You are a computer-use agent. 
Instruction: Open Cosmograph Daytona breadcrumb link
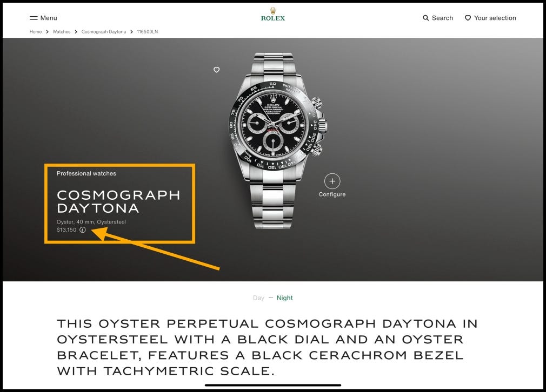pyautogui.click(x=104, y=32)
